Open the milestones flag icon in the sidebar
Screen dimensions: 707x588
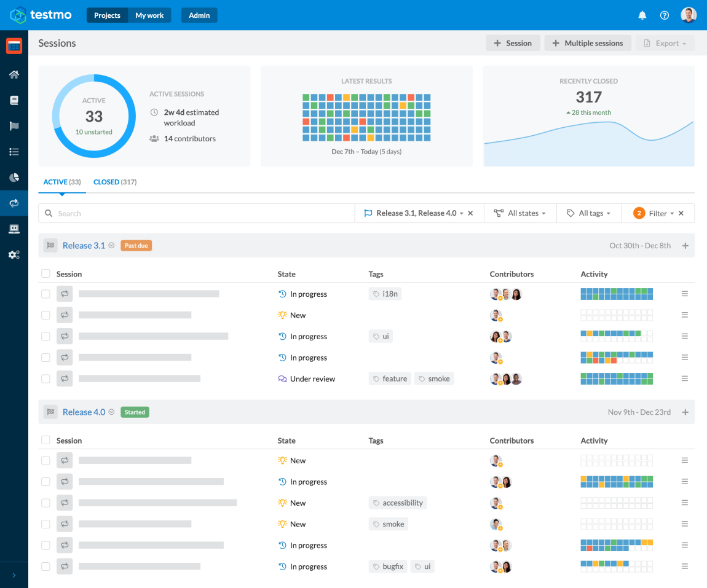coord(14,126)
